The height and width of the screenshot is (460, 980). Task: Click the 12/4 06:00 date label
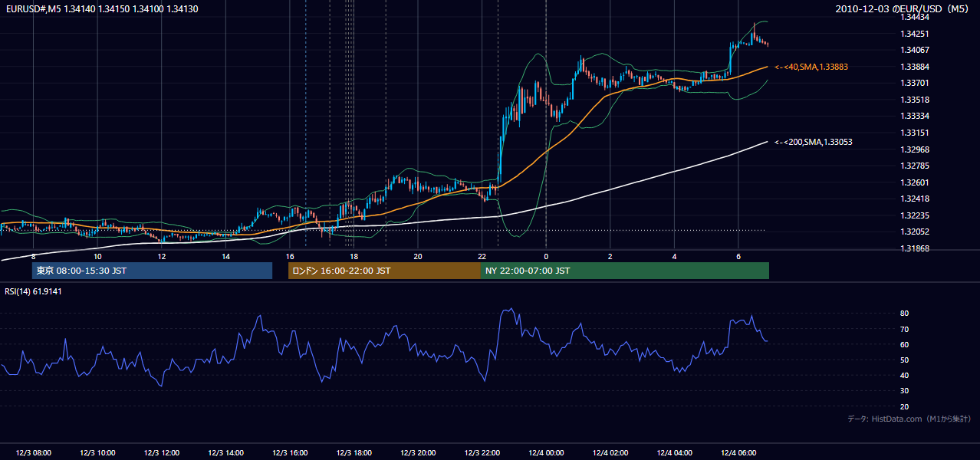pos(738,453)
